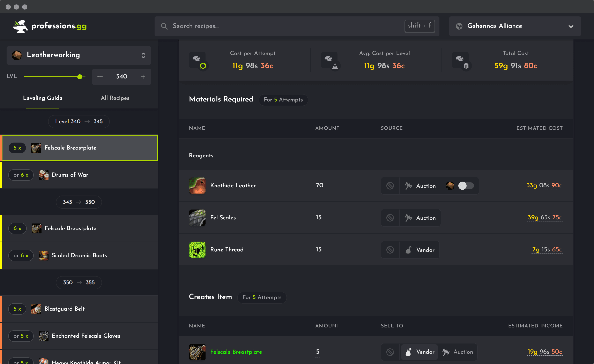Open the Gehennas Alliance server dropdown
This screenshot has height=364, width=594.
[514, 26]
